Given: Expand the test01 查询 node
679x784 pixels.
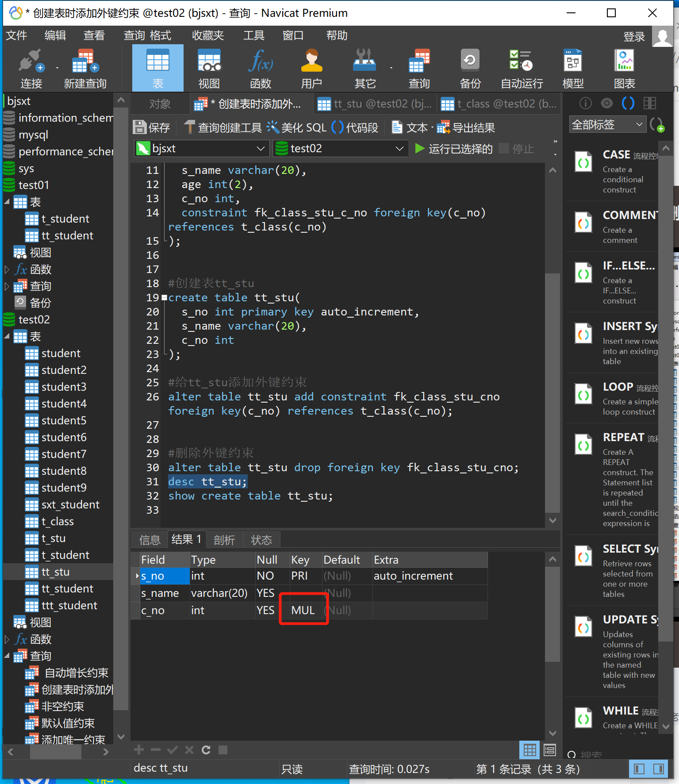Looking at the screenshot, I should 7,286.
